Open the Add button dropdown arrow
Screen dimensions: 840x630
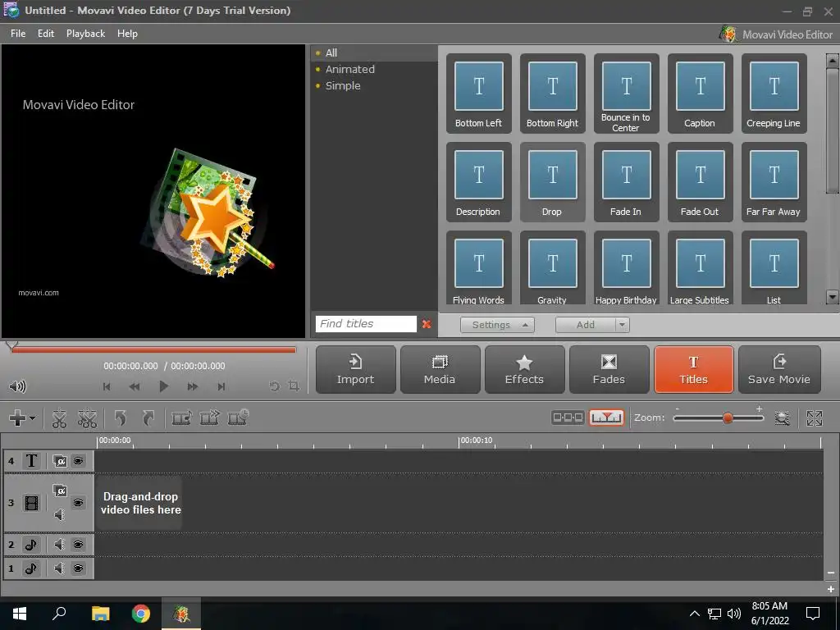(x=622, y=325)
